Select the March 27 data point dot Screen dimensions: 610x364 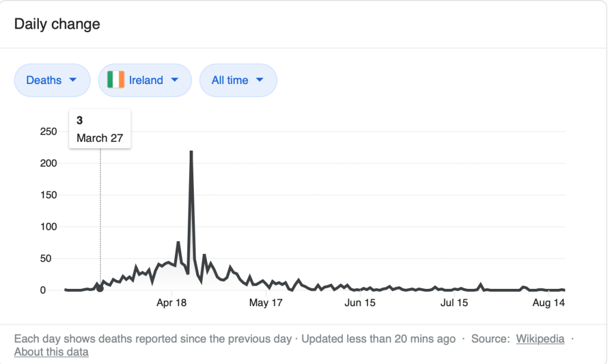(100, 289)
